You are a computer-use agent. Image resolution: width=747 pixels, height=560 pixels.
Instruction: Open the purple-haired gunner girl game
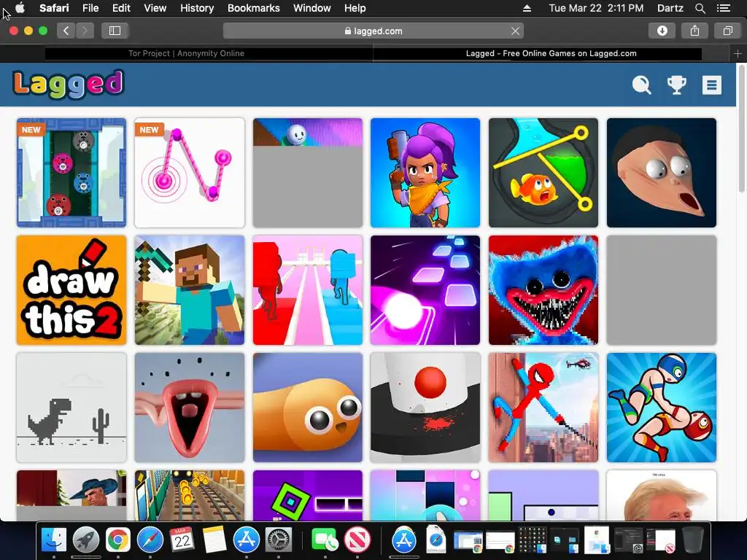[425, 173]
